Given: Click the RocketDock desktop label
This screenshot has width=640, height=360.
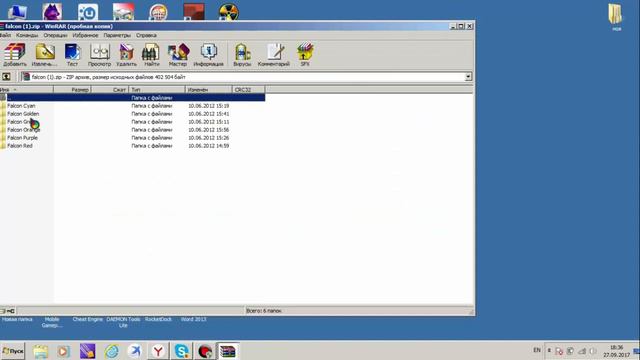Looking at the screenshot, I should pyautogui.click(x=158, y=319).
